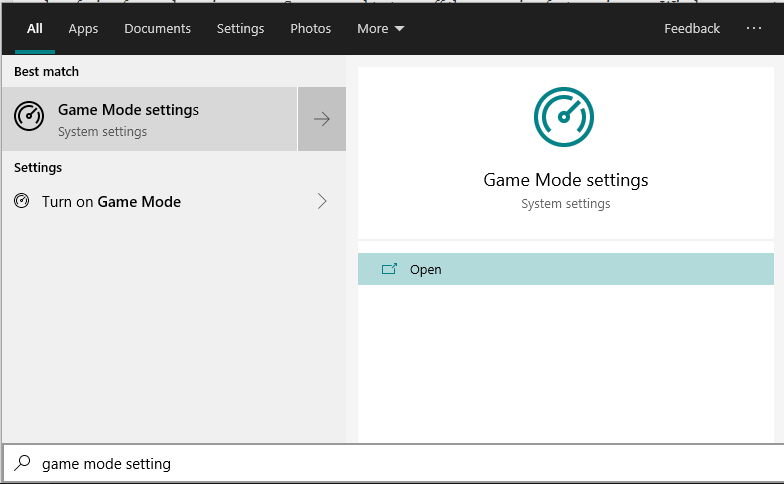Open the Documents search tab
The width and height of the screenshot is (784, 484).
click(158, 28)
